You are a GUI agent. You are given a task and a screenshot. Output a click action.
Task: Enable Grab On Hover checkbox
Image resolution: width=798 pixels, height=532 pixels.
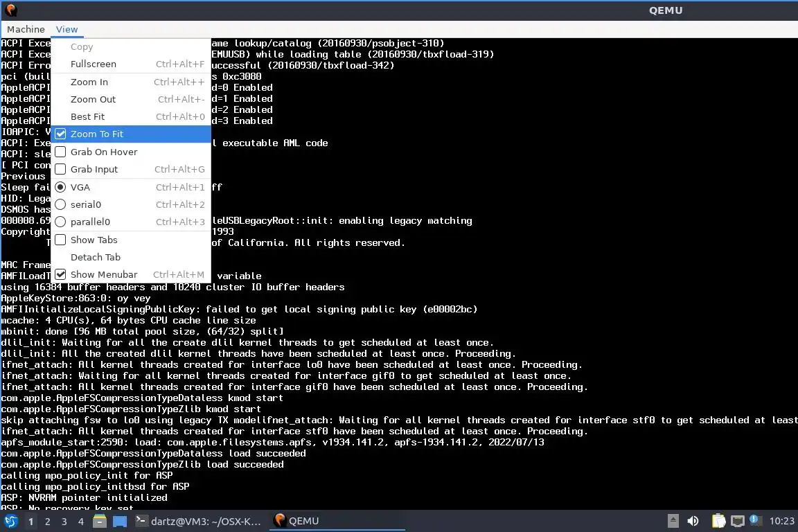131,152
